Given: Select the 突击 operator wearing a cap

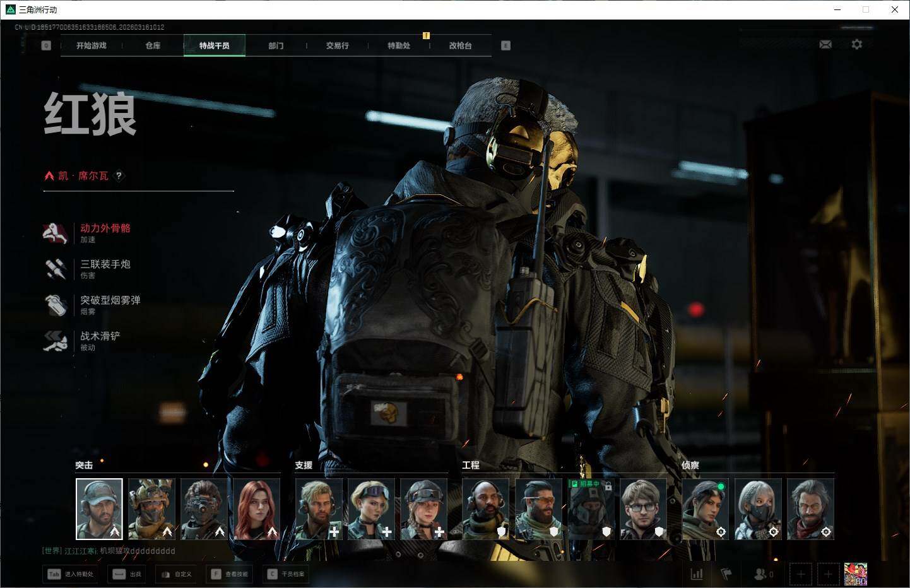Looking at the screenshot, I should click(x=99, y=509).
